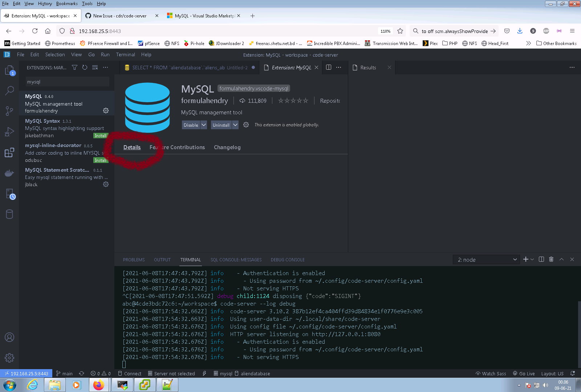Viewport: 581px width, 392px height.
Task: Clear extensions search results icon
Action: pyautogui.click(x=95, y=68)
